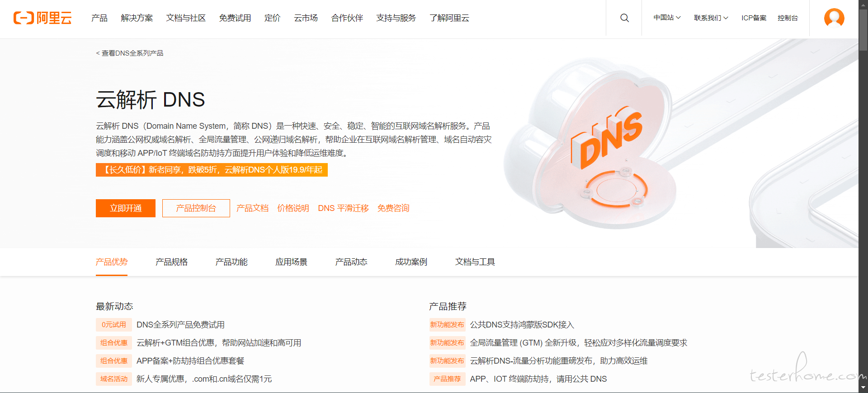Expand the 联系我们 dropdown
The width and height of the screenshot is (868, 393).
711,18
